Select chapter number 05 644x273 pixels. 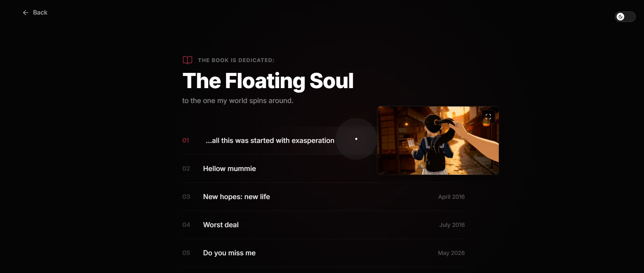[186, 253]
